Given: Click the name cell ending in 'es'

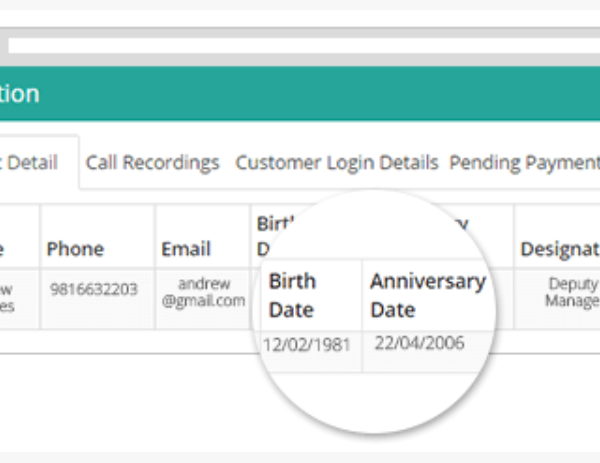Looking at the screenshot, I should pos(19,299).
